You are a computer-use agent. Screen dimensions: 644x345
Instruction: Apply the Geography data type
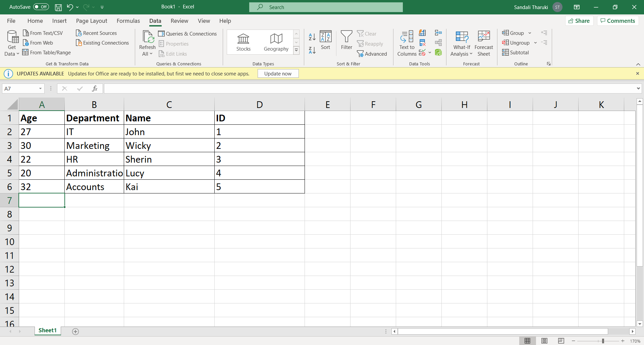coord(276,42)
